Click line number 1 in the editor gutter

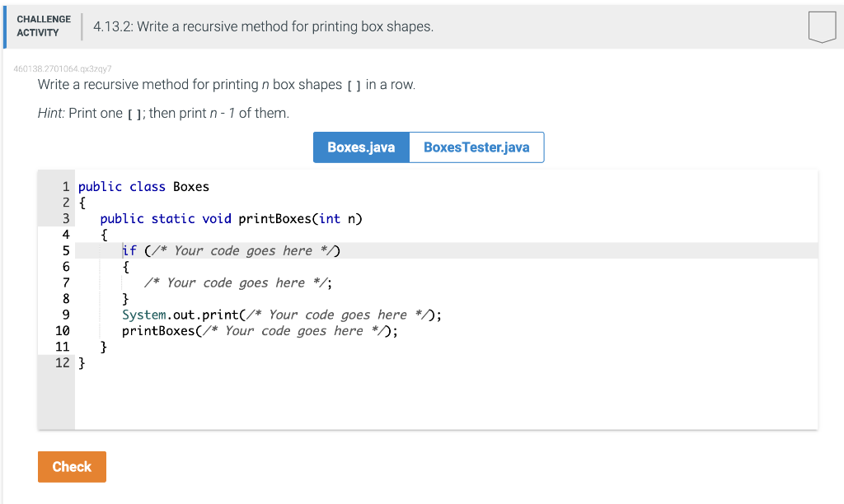pos(66,186)
